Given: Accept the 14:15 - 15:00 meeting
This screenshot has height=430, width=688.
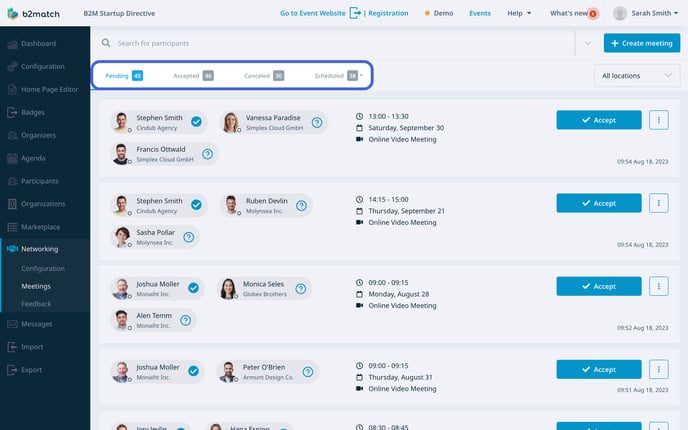Looking at the screenshot, I should pyautogui.click(x=598, y=203).
